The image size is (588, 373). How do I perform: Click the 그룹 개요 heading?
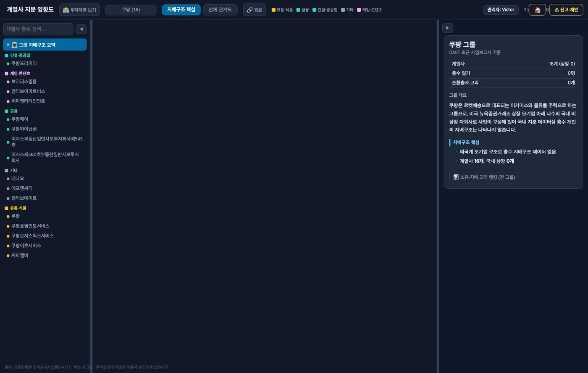(x=458, y=95)
